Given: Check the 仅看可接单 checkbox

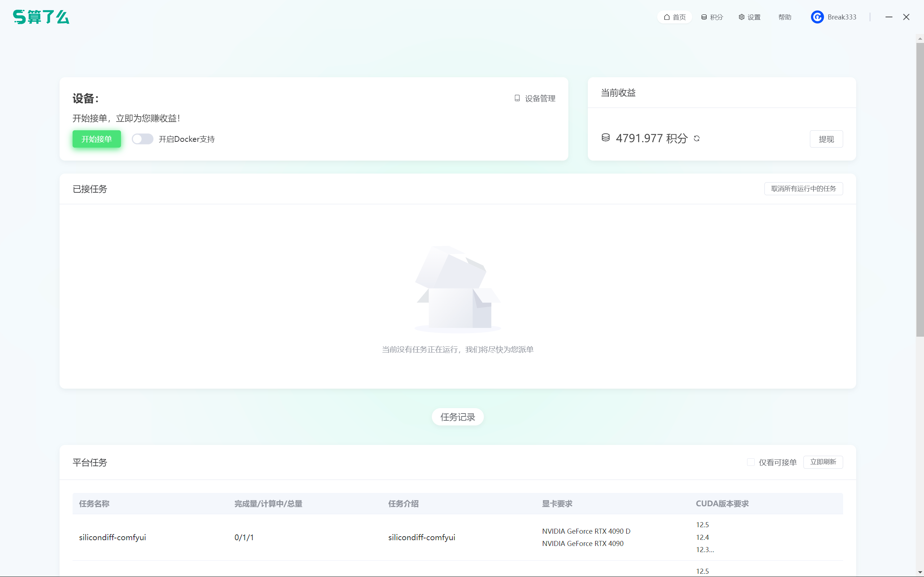Looking at the screenshot, I should [751, 462].
